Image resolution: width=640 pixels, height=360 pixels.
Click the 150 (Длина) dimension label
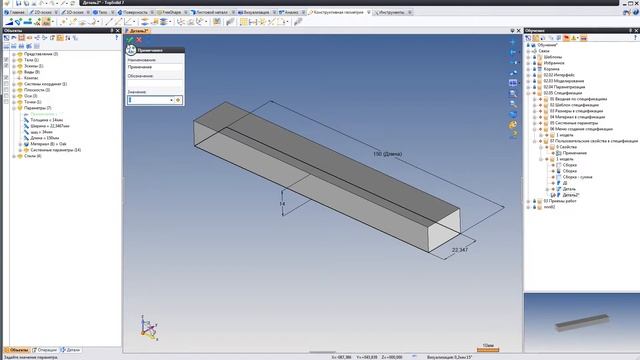coord(387,154)
